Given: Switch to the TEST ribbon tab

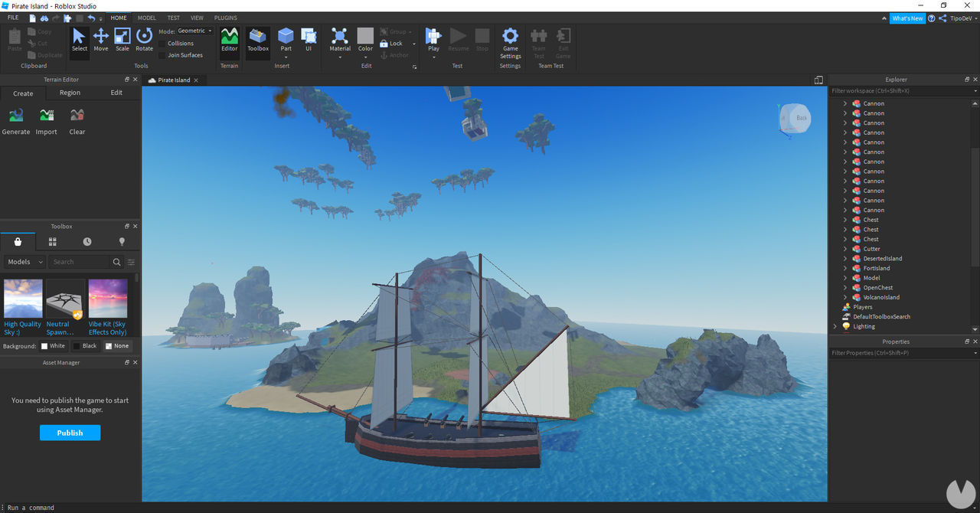Looking at the screenshot, I should 174,18.
